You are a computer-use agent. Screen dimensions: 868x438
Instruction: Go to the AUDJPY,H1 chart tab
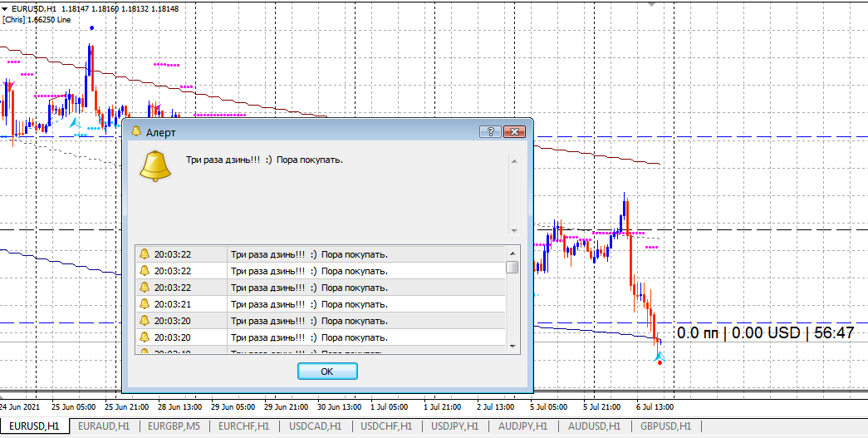point(522,426)
